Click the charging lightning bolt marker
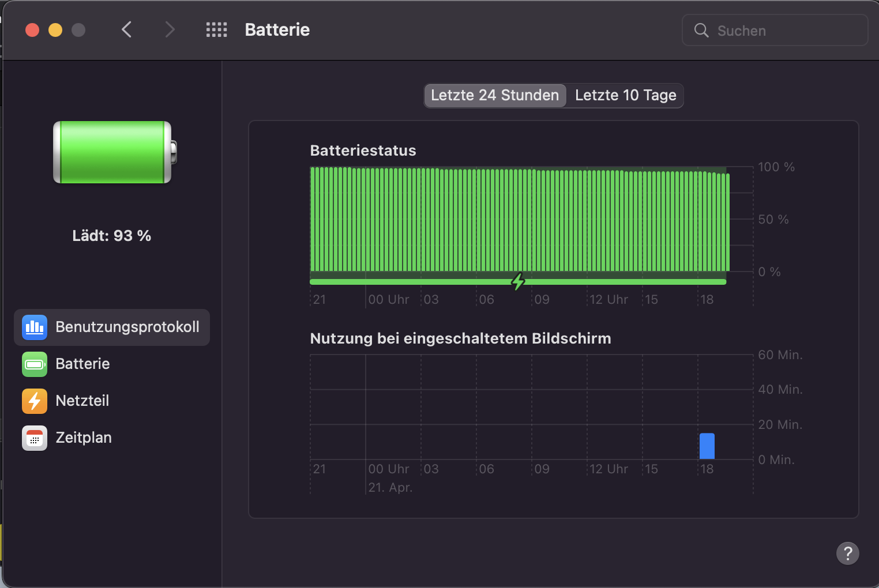The height and width of the screenshot is (588, 879). click(x=518, y=281)
